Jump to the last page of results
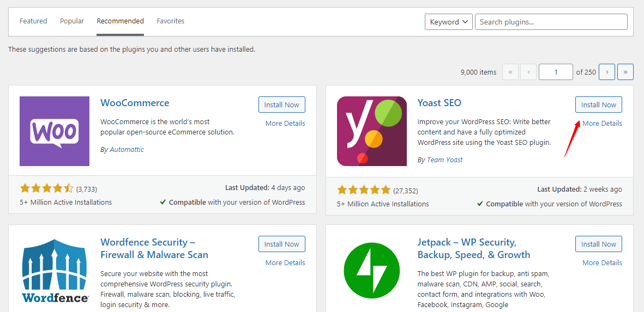This screenshot has width=644, height=312. pyautogui.click(x=625, y=72)
